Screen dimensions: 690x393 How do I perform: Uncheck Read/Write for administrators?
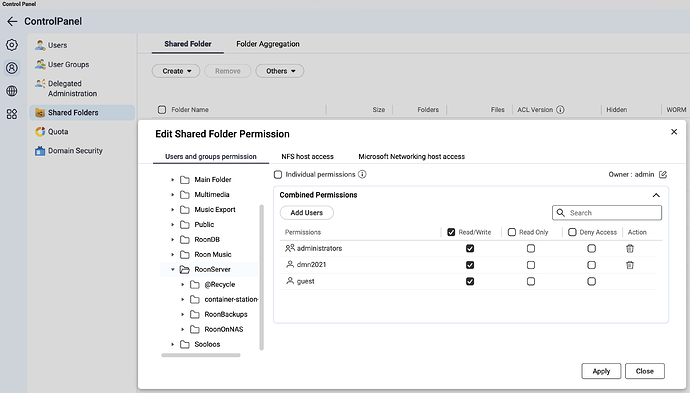coord(470,249)
